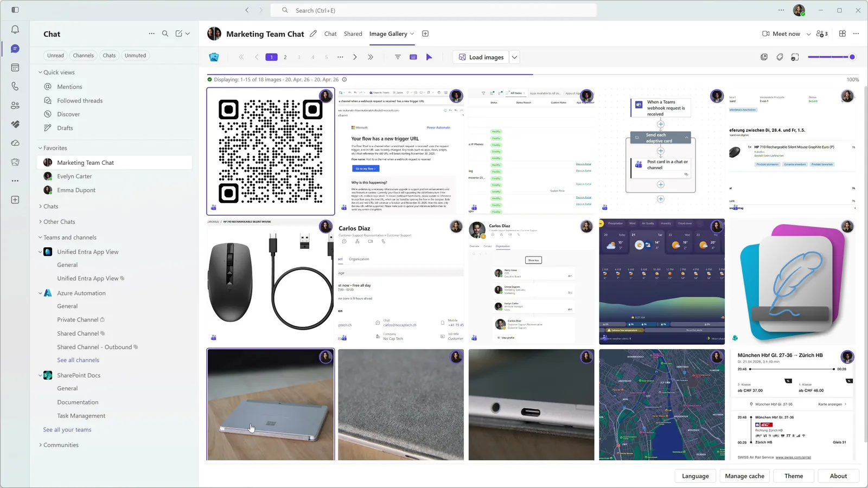Open the QR code image thumbnail
The width and height of the screenshot is (868, 488).
tap(271, 151)
